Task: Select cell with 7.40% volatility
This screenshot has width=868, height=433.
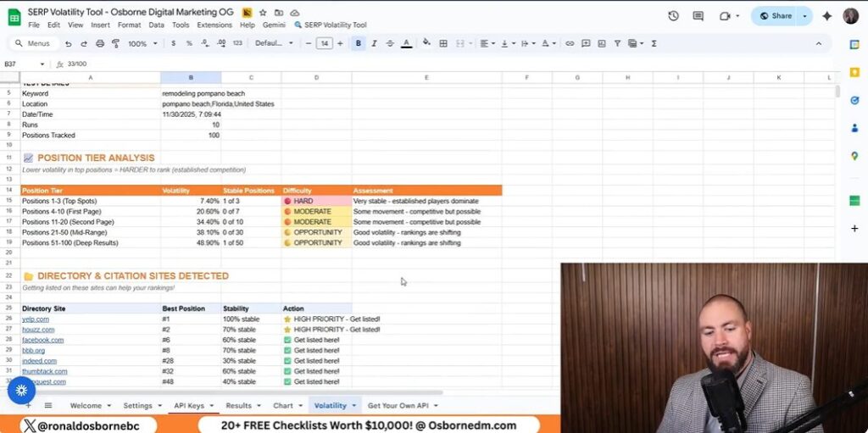Action: (x=191, y=201)
